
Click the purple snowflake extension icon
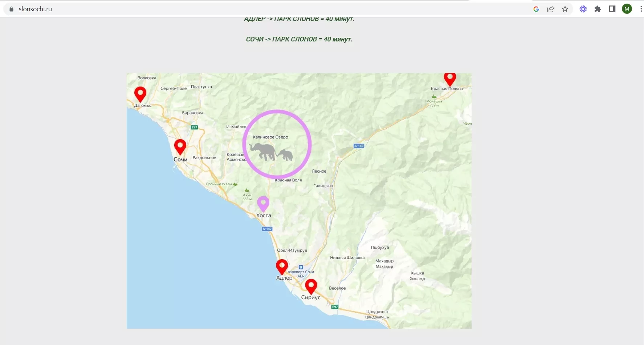(x=583, y=9)
